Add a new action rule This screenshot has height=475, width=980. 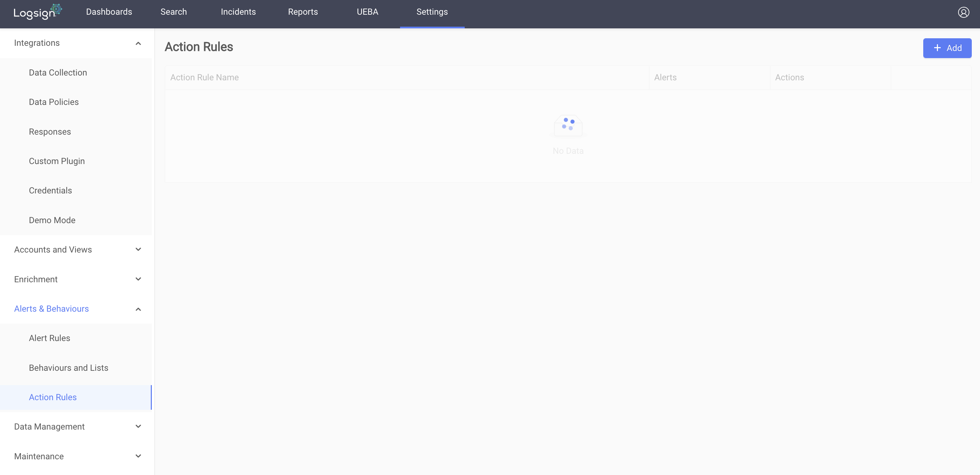pos(947,48)
